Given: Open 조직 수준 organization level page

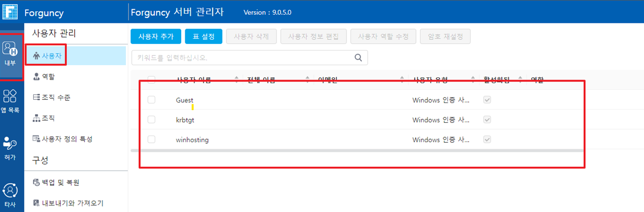Looking at the screenshot, I should tap(56, 97).
